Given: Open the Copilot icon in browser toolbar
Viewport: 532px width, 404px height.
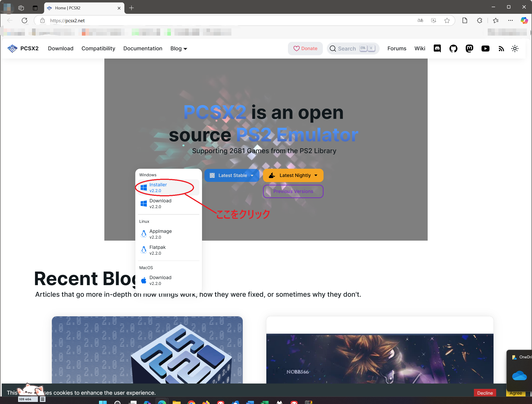Looking at the screenshot, I should pyautogui.click(x=524, y=21).
